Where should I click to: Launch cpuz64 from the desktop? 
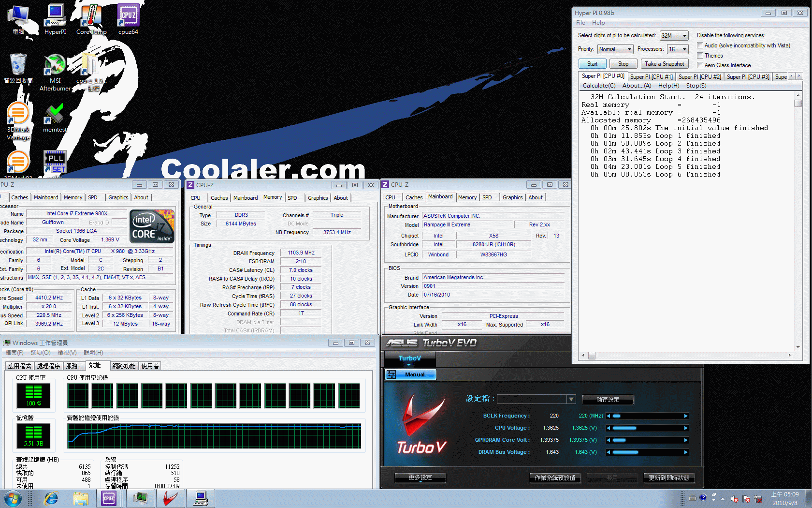pyautogui.click(x=128, y=19)
